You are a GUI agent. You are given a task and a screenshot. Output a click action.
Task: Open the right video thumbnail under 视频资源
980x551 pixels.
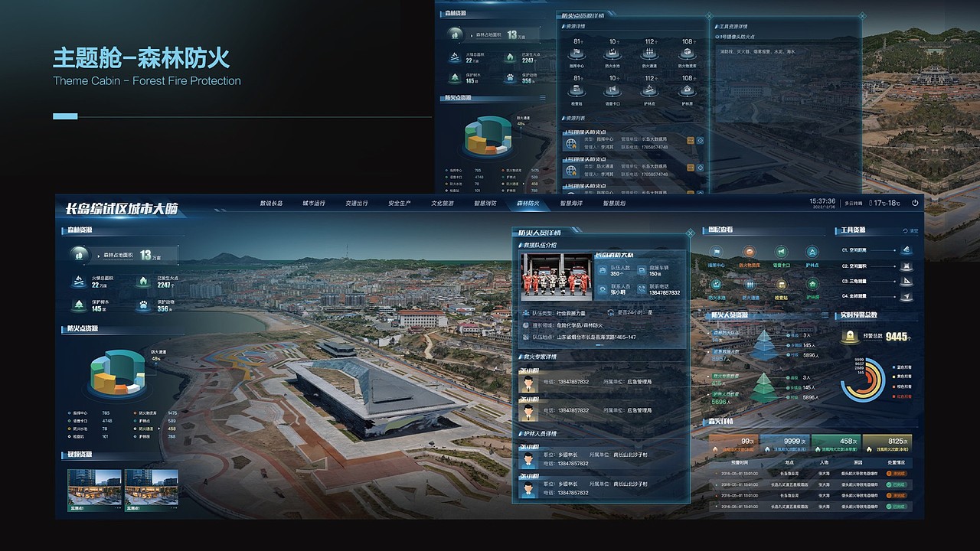coord(151,490)
